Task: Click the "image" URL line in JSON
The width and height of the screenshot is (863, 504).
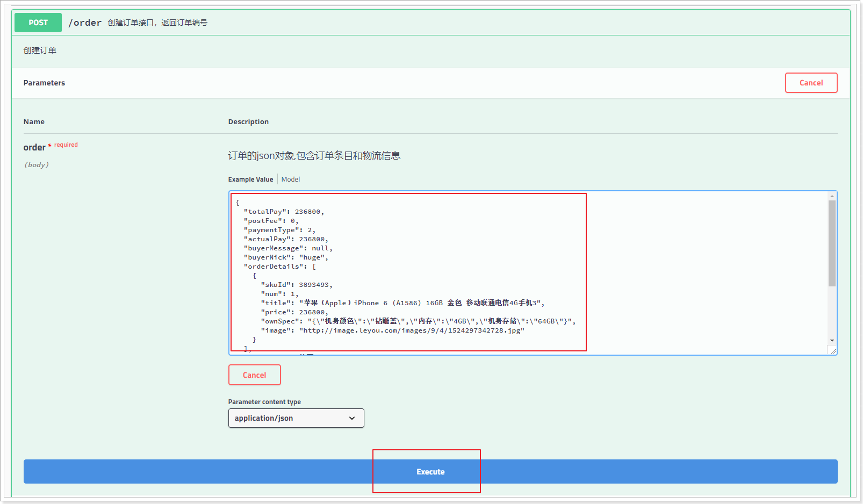Action: point(393,330)
